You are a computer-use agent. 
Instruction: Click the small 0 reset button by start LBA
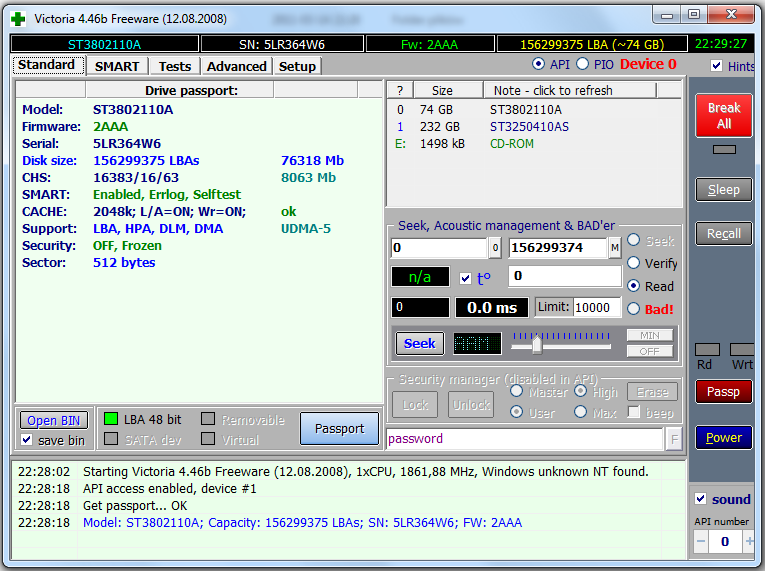point(495,248)
